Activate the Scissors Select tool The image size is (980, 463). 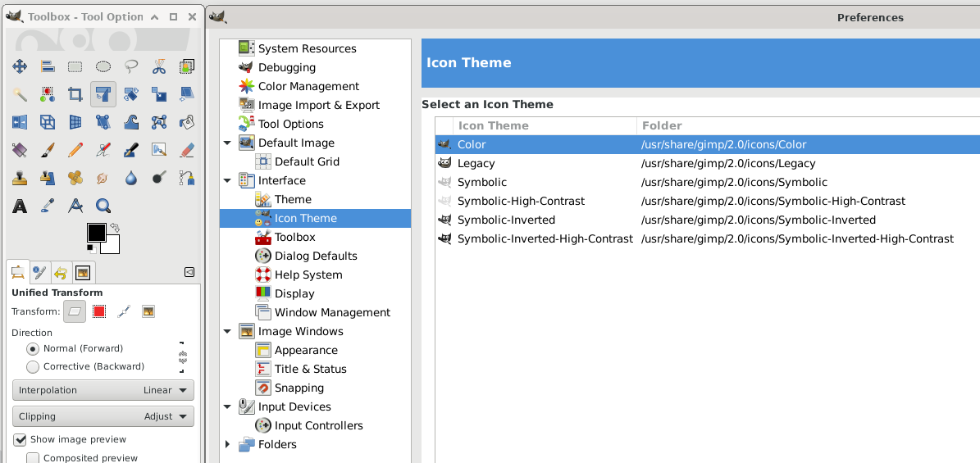click(159, 66)
